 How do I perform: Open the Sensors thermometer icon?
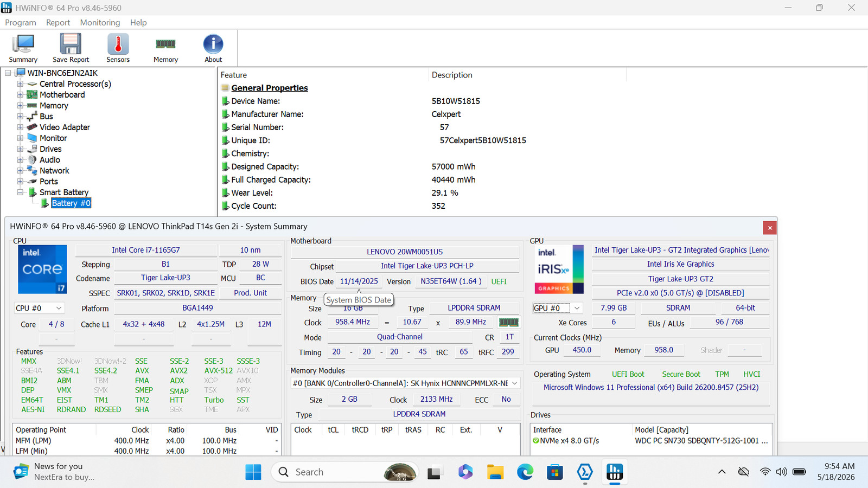(x=118, y=48)
